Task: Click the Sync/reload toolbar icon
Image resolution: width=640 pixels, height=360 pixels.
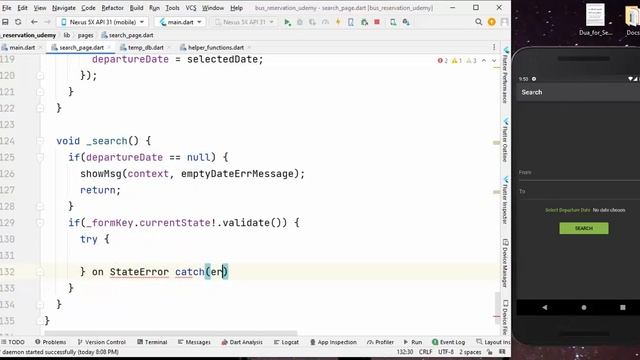Action: [18, 22]
